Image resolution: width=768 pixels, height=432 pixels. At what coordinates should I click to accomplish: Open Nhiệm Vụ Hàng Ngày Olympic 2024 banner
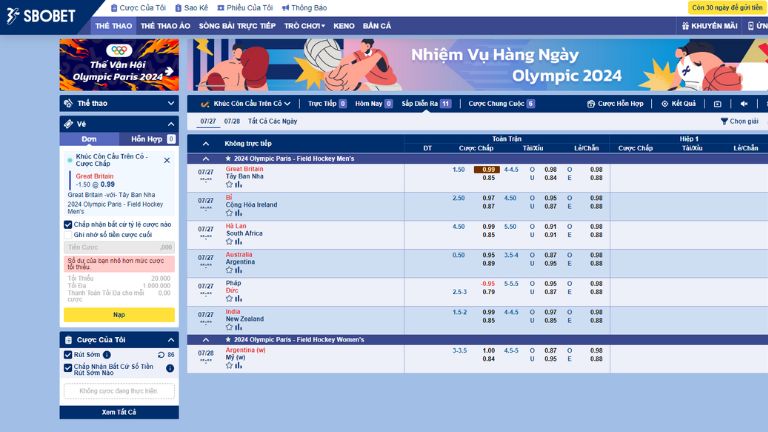pyautogui.click(x=478, y=65)
